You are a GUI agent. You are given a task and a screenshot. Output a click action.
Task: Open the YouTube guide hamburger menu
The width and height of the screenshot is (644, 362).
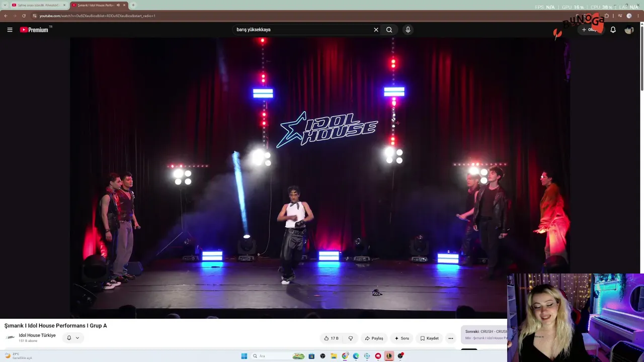[x=10, y=30]
